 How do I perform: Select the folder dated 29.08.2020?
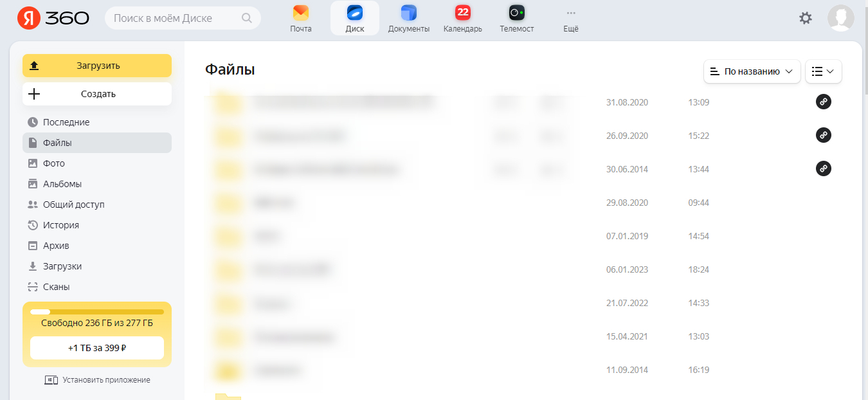point(523,203)
